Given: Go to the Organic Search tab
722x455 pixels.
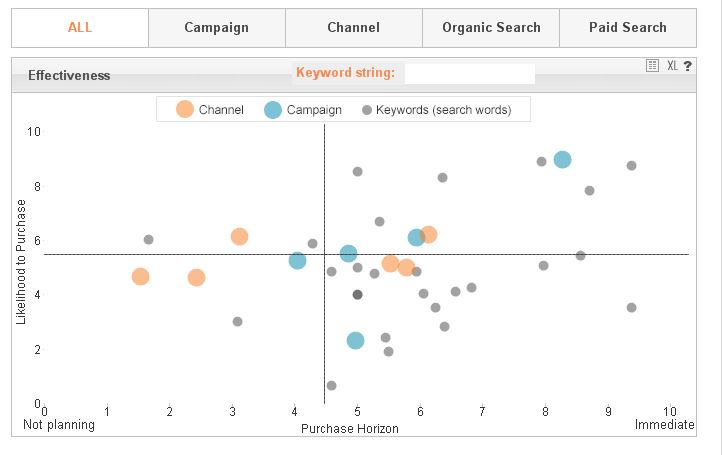Looking at the screenshot, I should coord(491,28).
